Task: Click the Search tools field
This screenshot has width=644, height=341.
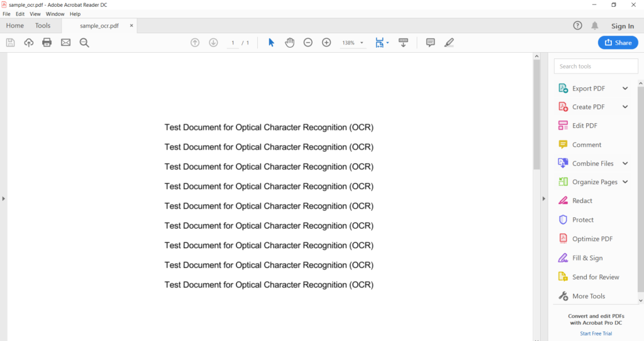Action: coord(596,66)
